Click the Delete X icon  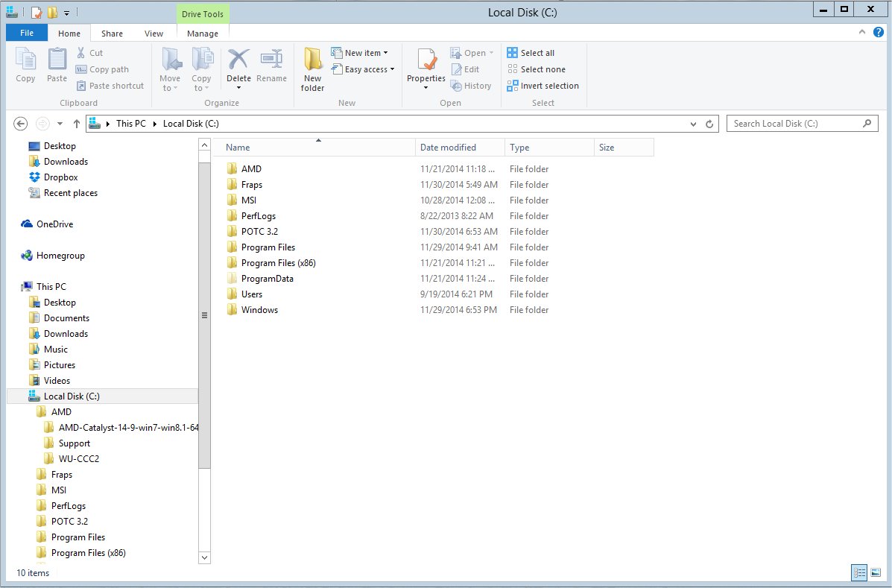pos(238,59)
